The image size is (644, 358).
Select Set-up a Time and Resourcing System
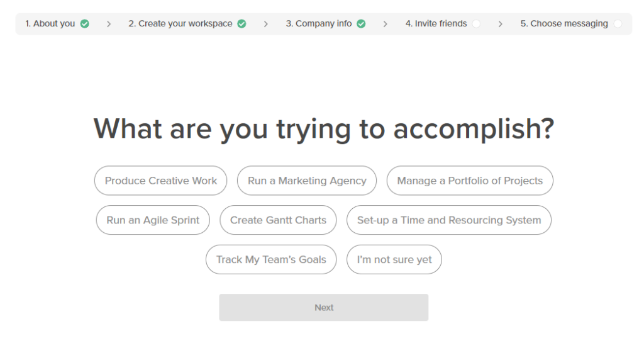coord(449,220)
